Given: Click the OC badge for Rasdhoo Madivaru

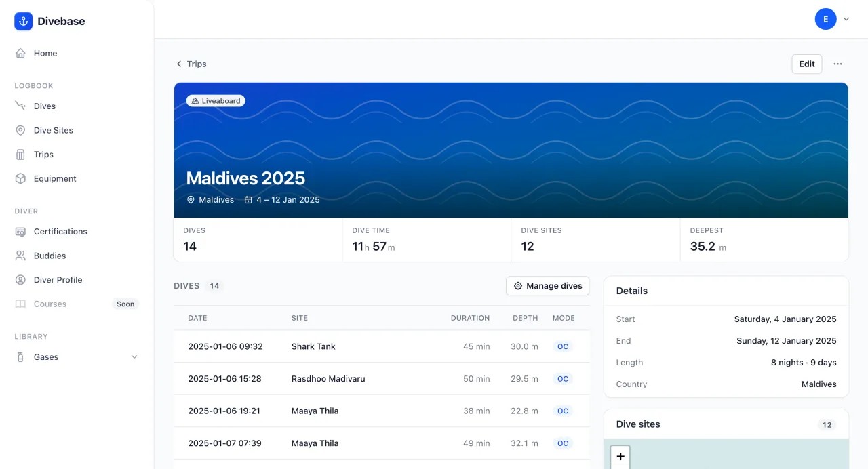Looking at the screenshot, I should click(x=563, y=379).
